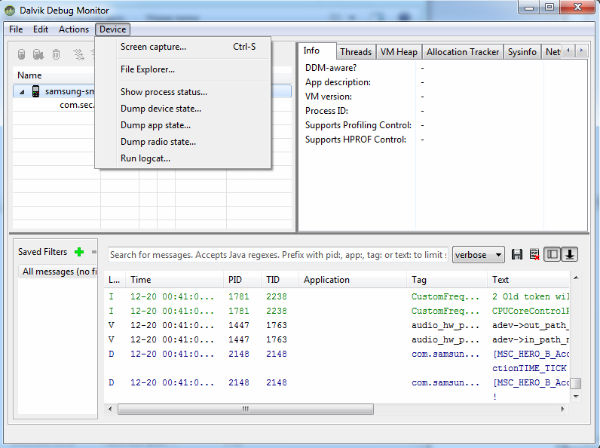600x448 pixels.
Task: Switch to the Allocation Tracker tab
Action: click(463, 52)
